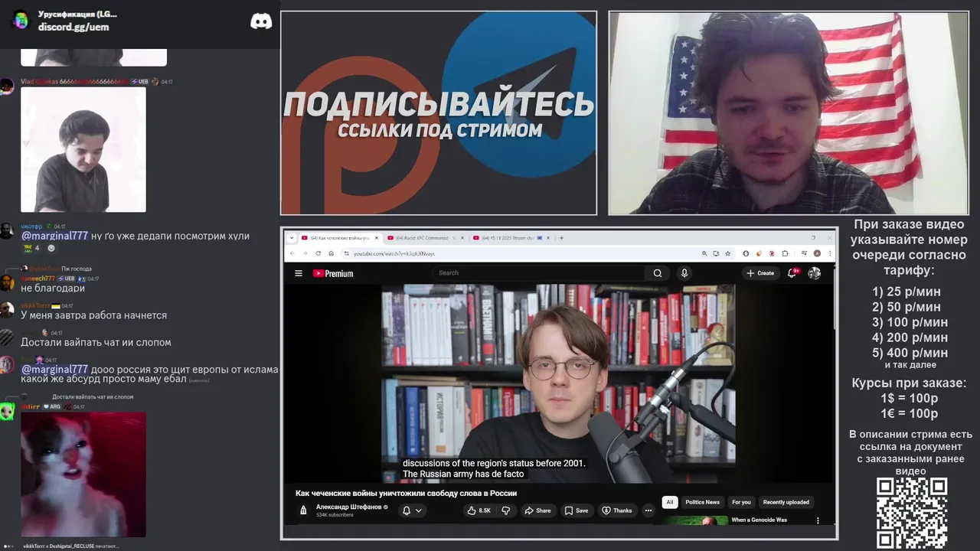Select the All filter chip
Viewport: 980px width, 551px height.
click(670, 502)
